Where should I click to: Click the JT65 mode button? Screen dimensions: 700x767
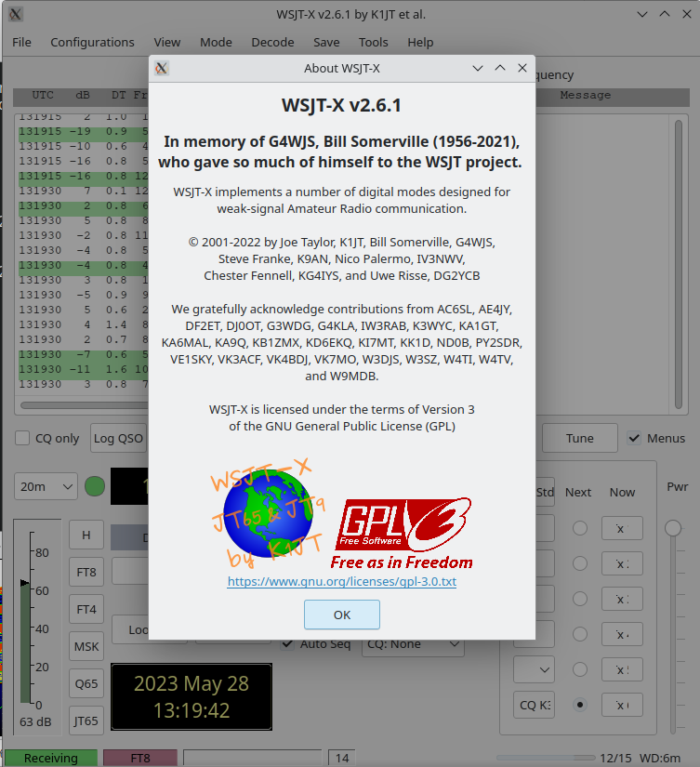(86, 721)
